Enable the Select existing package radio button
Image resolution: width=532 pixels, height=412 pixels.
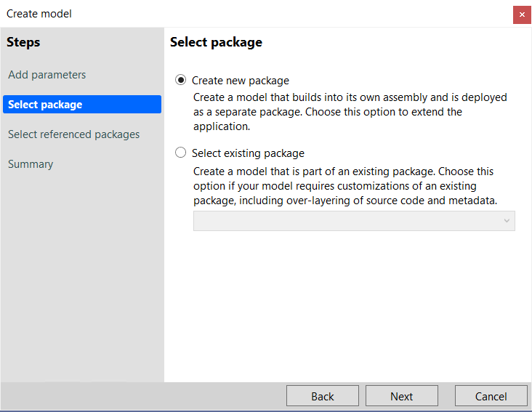click(180, 153)
